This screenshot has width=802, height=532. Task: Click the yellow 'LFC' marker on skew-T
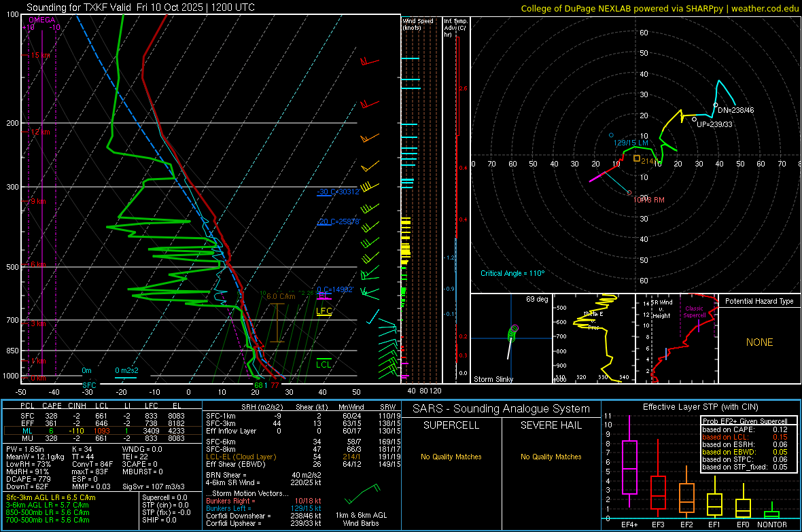[x=324, y=311]
